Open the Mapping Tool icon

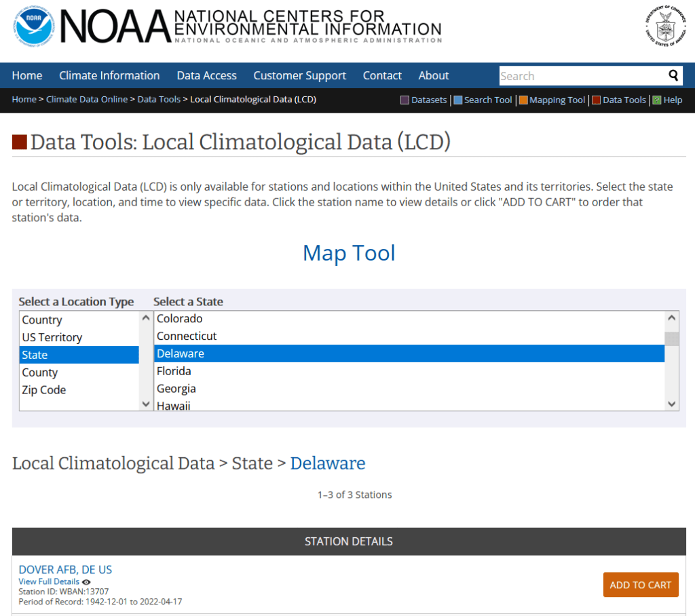click(x=523, y=100)
